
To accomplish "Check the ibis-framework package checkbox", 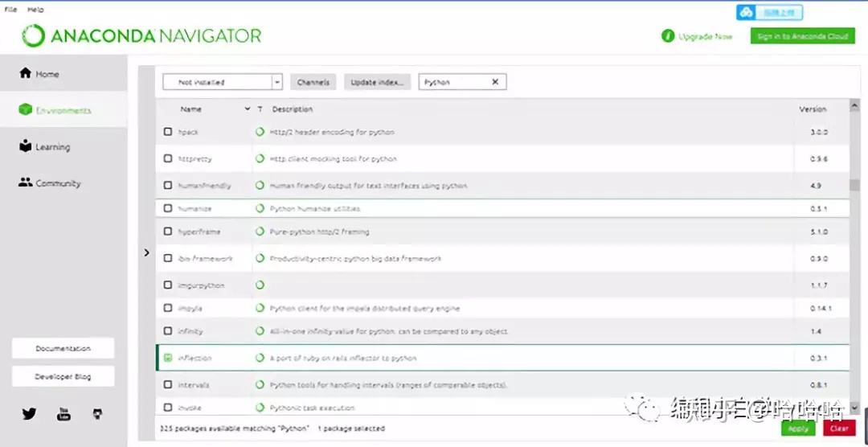I will coord(168,258).
